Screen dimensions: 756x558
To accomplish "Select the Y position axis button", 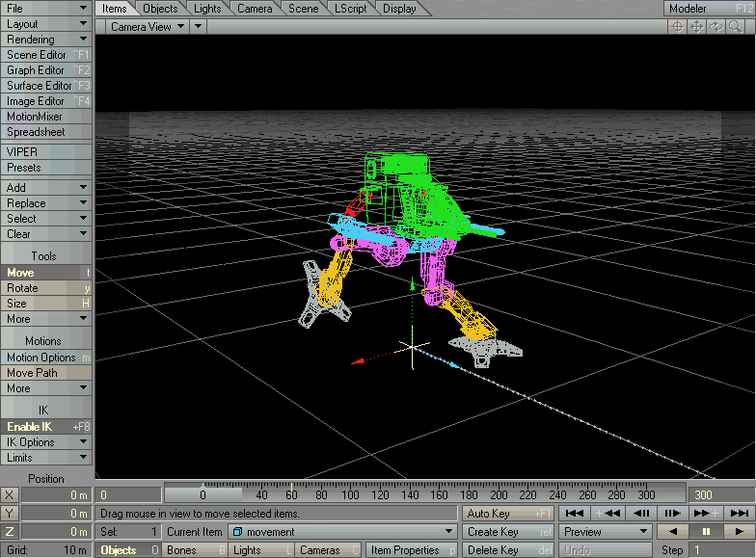I will pyautogui.click(x=10, y=513).
